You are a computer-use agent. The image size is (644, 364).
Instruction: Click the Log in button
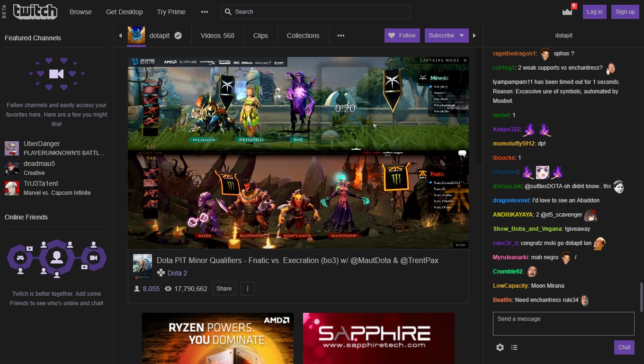click(594, 12)
